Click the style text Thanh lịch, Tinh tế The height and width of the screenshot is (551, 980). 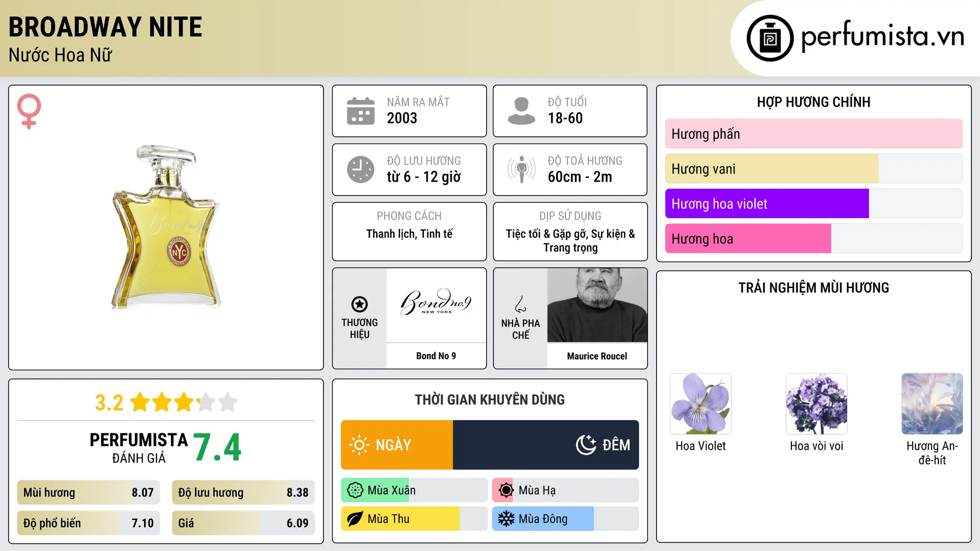tap(409, 234)
